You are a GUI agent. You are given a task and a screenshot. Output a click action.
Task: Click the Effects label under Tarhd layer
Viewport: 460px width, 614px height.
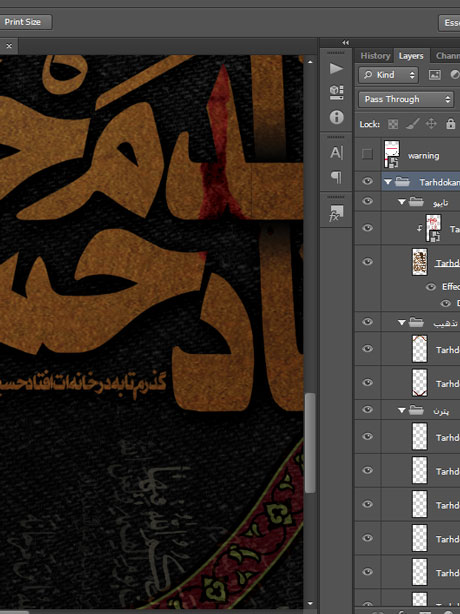tap(451, 287)
